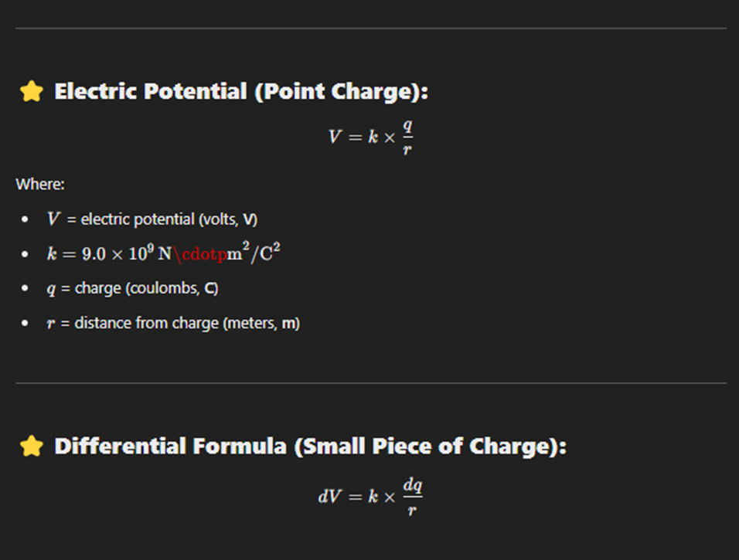This screenshot has width=739, height=560.
Task: Click the horizontal divider above Differential Formula
Action: point(370,382)
